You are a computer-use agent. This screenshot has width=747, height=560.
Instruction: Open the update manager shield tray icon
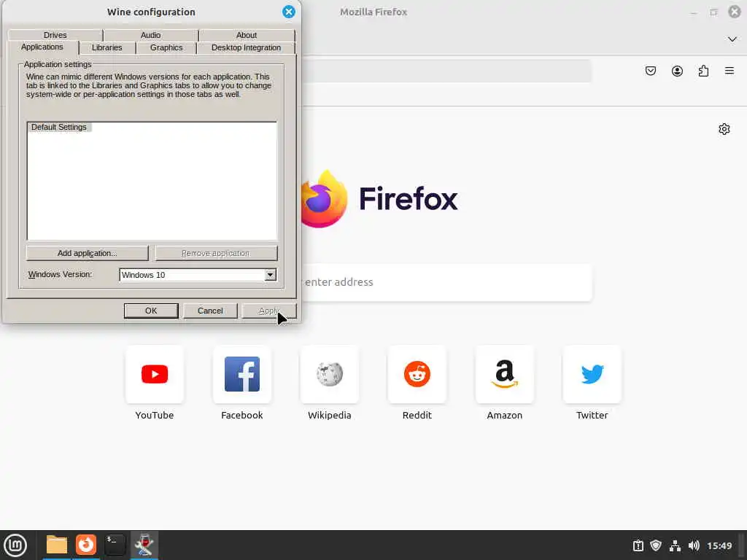coord(656,545)
